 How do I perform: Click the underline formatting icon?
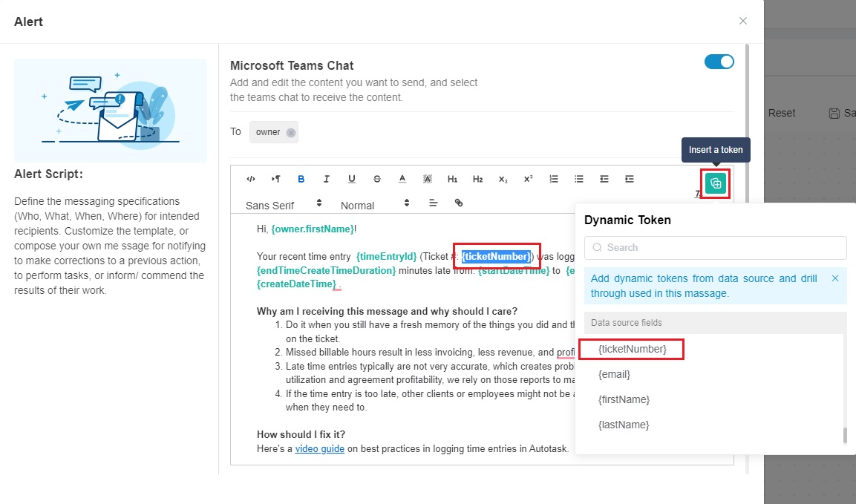[x=351, y=179]
